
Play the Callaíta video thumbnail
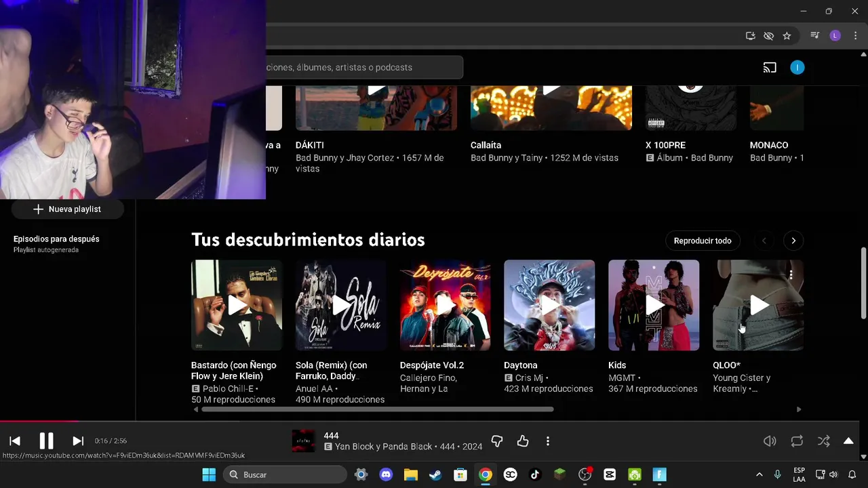click(x=551, y=107)
